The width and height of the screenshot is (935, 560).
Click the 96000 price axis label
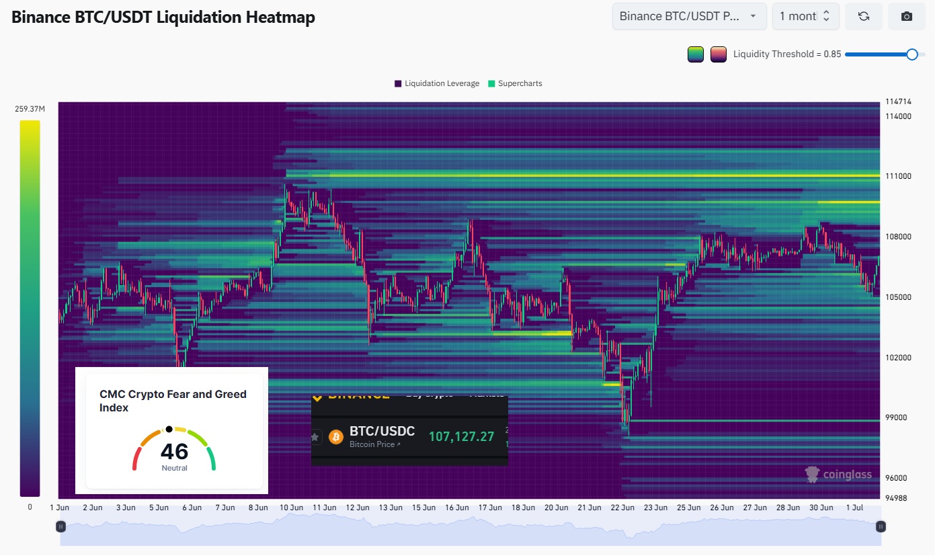point(897,478)
